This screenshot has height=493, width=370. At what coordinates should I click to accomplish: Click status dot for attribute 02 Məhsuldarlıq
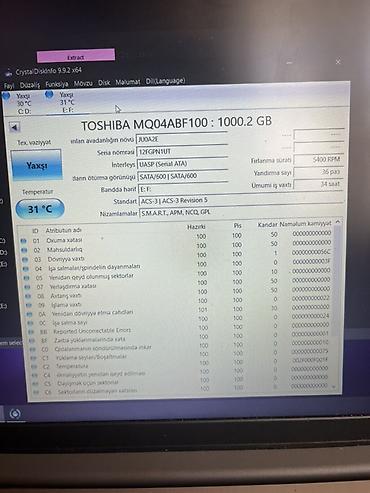click(x=24, y=250)
